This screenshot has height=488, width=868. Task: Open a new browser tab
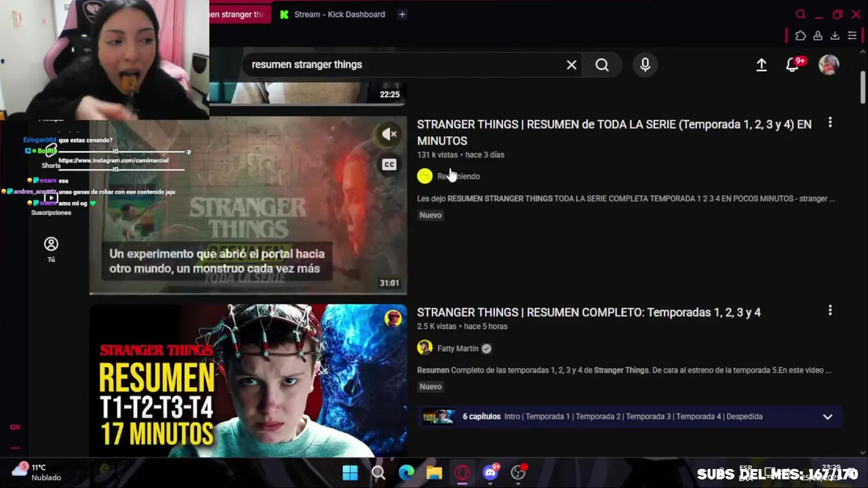point(402,14)
